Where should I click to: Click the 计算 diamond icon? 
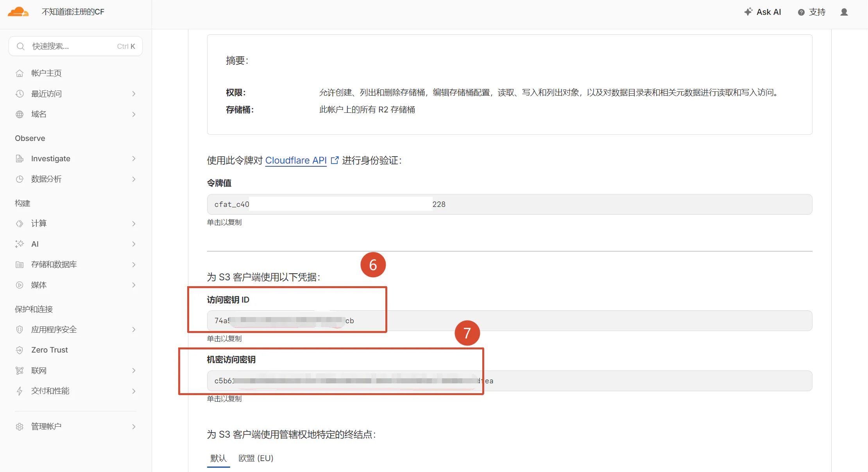pyautogui.click(x=20, y=223)
